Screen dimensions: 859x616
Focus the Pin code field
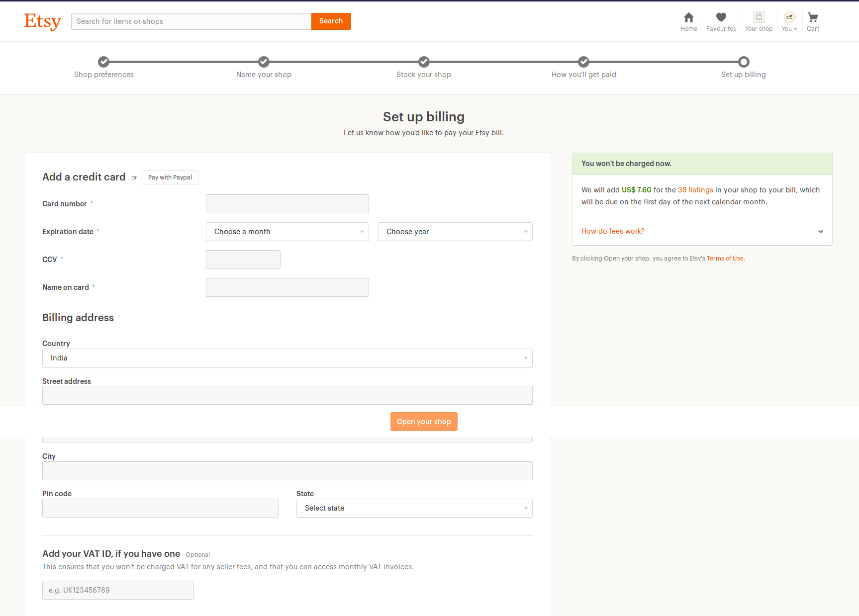coord(160,508)
